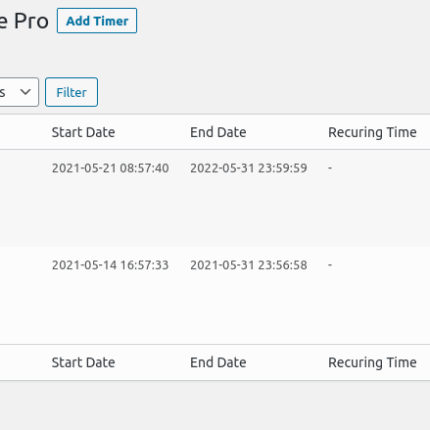Click the second row's Recuring Time dash
Screen dimensions: 430x430
[330, 265]
